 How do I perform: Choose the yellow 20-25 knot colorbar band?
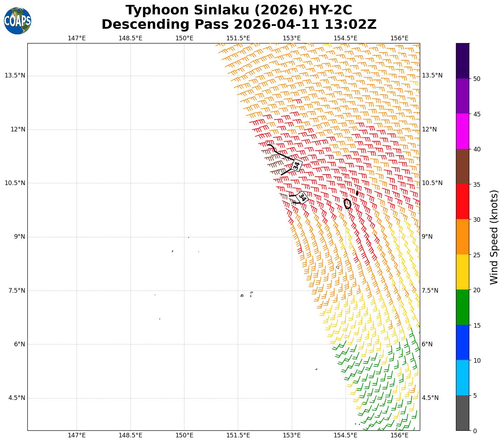pos(462,272)
